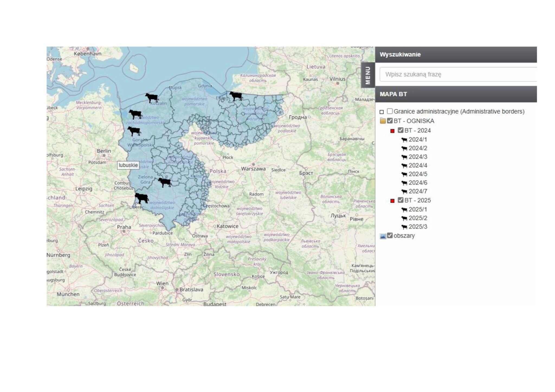Click the picture icon next to obszary
Screen dimensions: 555x392
click(383, 236)
